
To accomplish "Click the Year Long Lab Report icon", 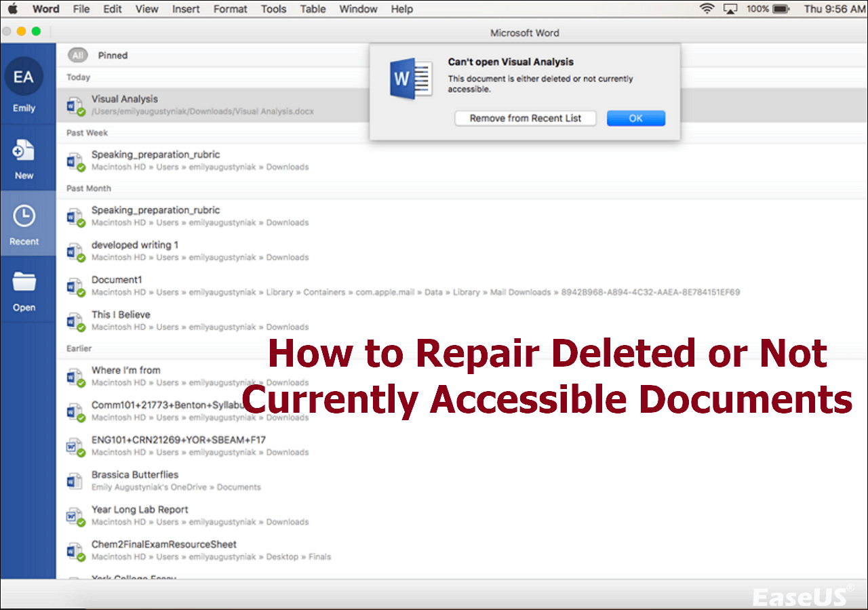I will pos(75,516).
